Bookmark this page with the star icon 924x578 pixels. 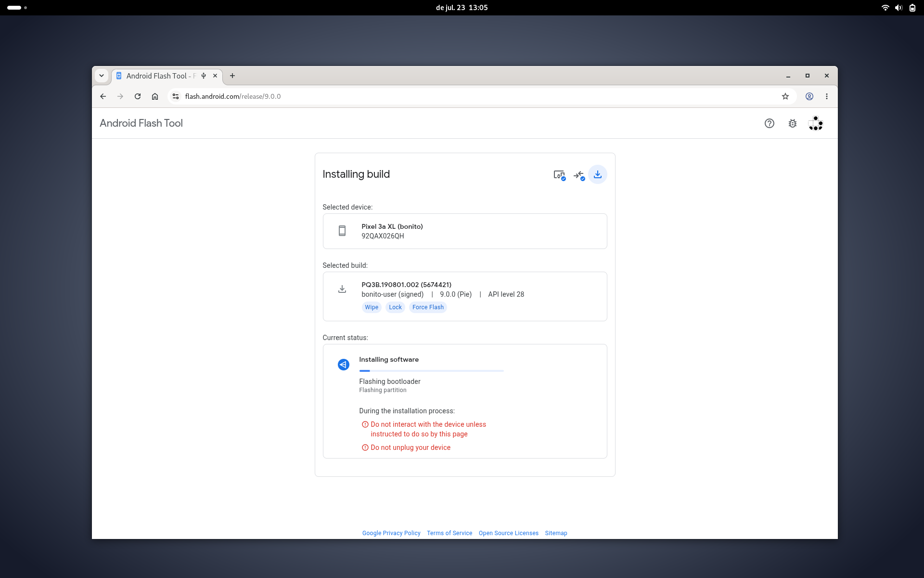coord(785,96)
